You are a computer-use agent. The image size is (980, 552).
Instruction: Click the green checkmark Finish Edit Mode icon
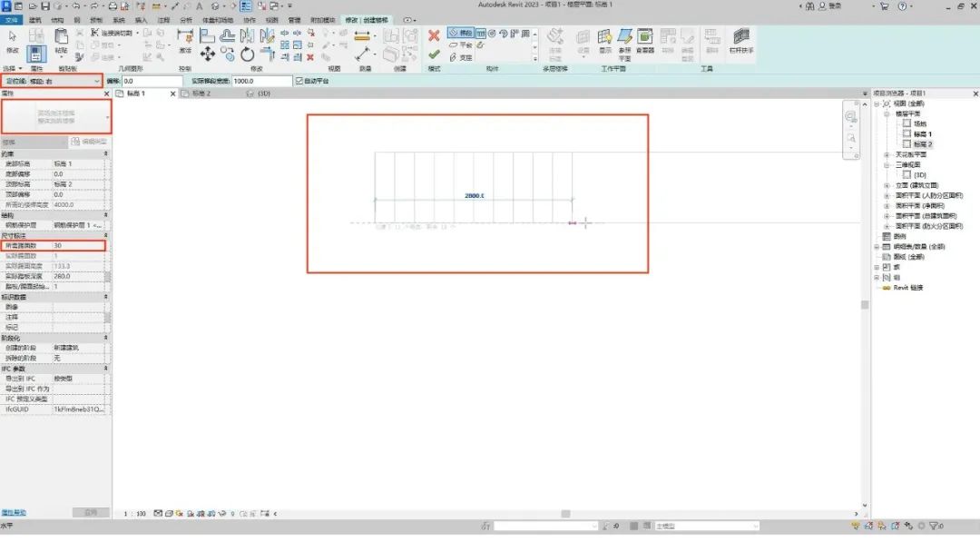click(x=434, y=54)
